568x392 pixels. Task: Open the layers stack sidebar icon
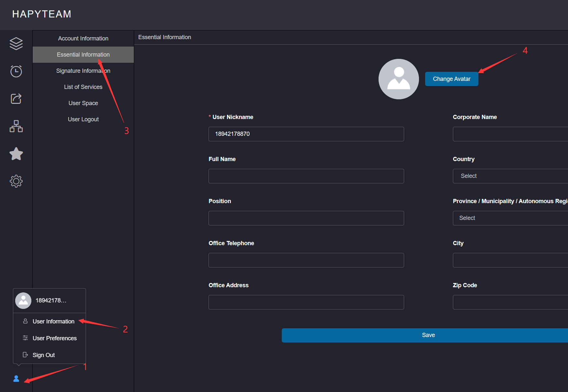pos(16,44)
